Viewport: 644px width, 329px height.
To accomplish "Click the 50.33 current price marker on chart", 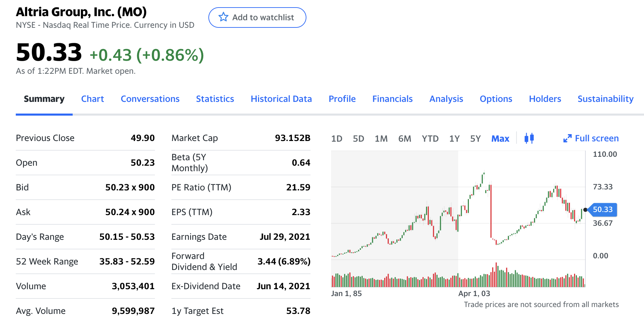I will point(603,210).
